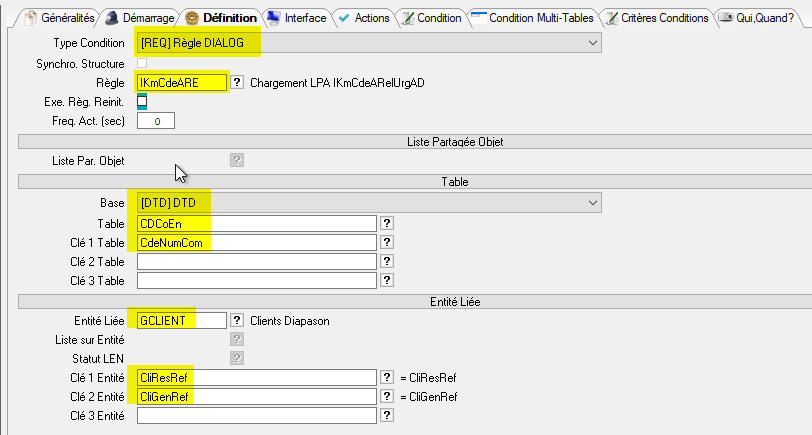
Task: Click the help icon for Clé 2 Table
Action: pyautogui.click(x=387, y=262)
